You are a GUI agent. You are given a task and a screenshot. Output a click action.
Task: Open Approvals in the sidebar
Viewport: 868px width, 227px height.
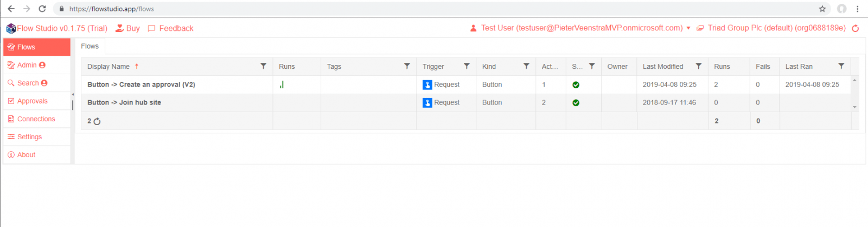37,101
